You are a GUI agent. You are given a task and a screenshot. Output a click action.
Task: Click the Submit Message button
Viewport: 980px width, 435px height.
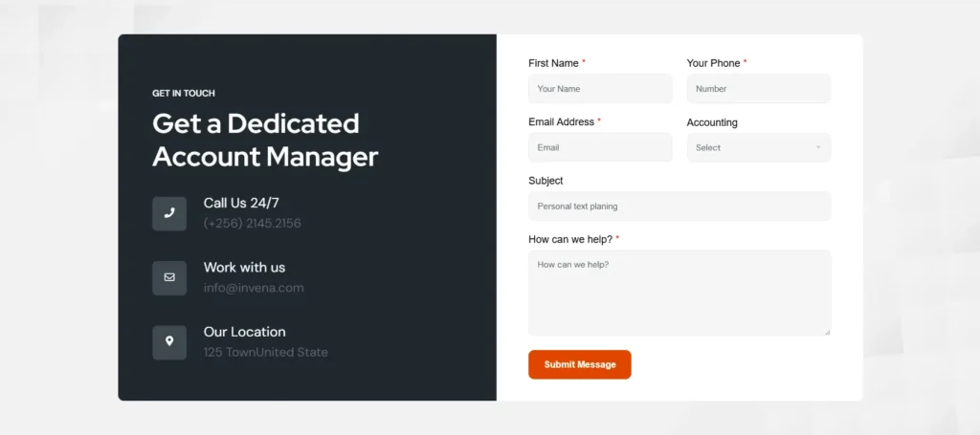tap(579, 364)
